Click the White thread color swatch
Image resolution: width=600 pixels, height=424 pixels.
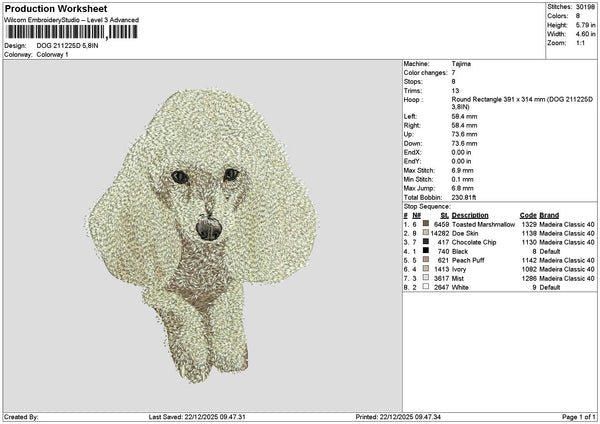point(426,287)
